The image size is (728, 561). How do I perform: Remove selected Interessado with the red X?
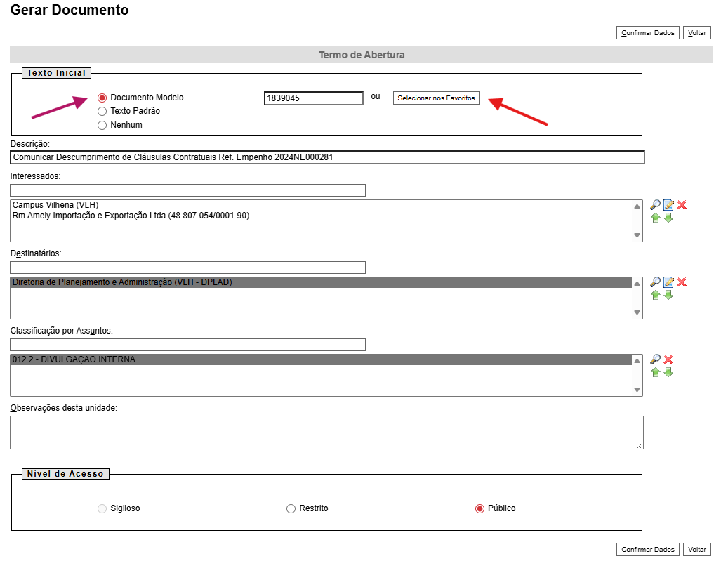682,205
